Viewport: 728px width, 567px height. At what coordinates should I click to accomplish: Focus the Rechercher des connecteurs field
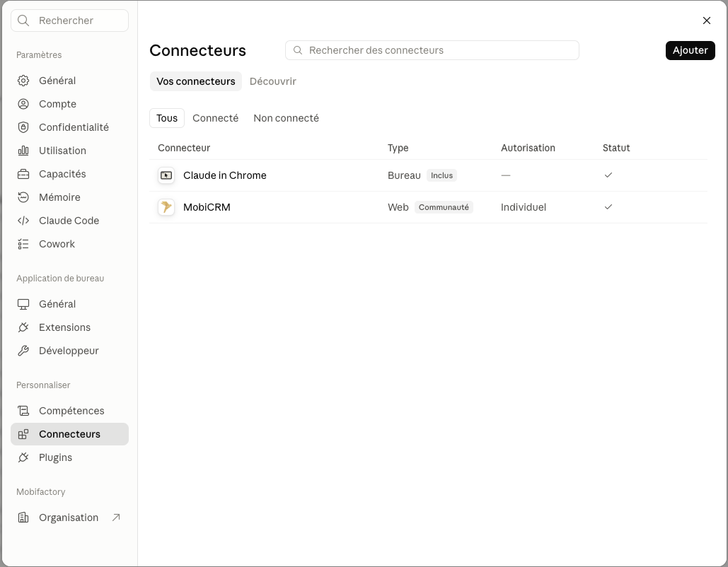pos(432,50)
